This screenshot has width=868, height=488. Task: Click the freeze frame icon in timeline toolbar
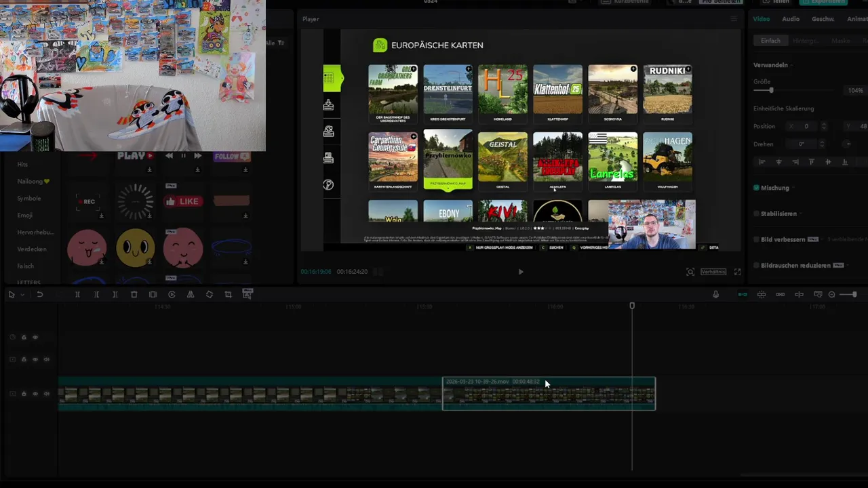click(153, 295)
